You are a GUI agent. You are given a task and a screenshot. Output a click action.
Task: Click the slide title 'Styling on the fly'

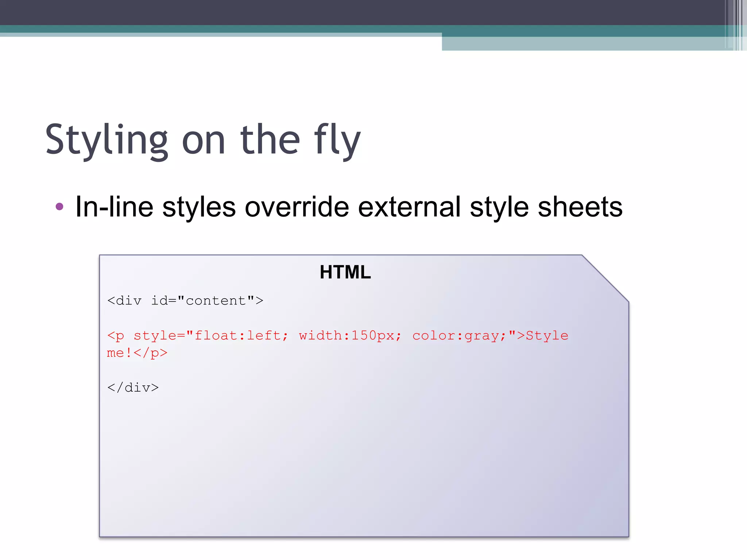(203, 141)
